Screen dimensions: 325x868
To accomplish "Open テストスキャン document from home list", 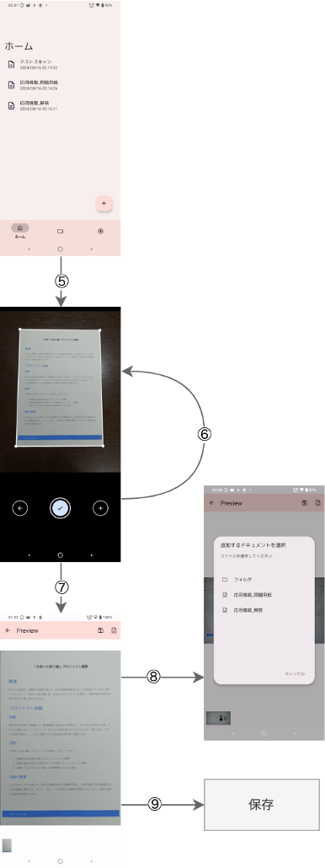I will (x=60, y=64).
